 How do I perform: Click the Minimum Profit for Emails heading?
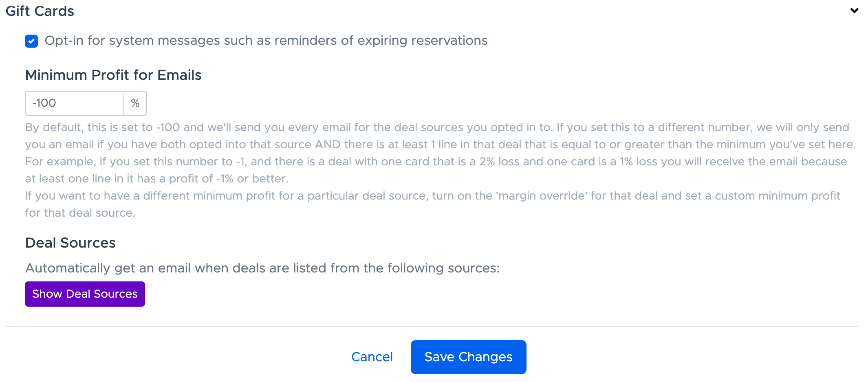113,75
